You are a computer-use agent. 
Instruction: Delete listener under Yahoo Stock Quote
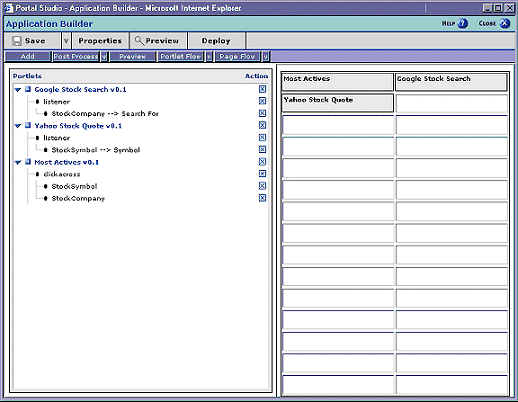click(262, 137)
